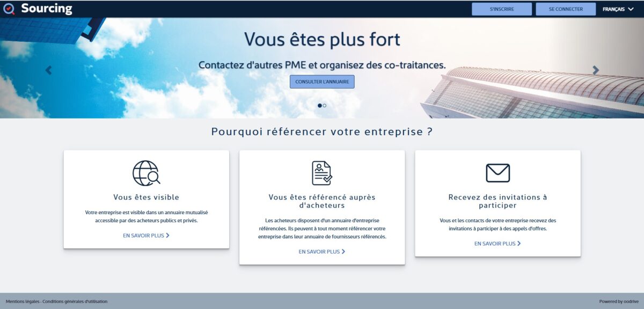Screen dimensions: 644x309
Task: Select the first carousel indicator dot
Action: [x=320, y=106]
